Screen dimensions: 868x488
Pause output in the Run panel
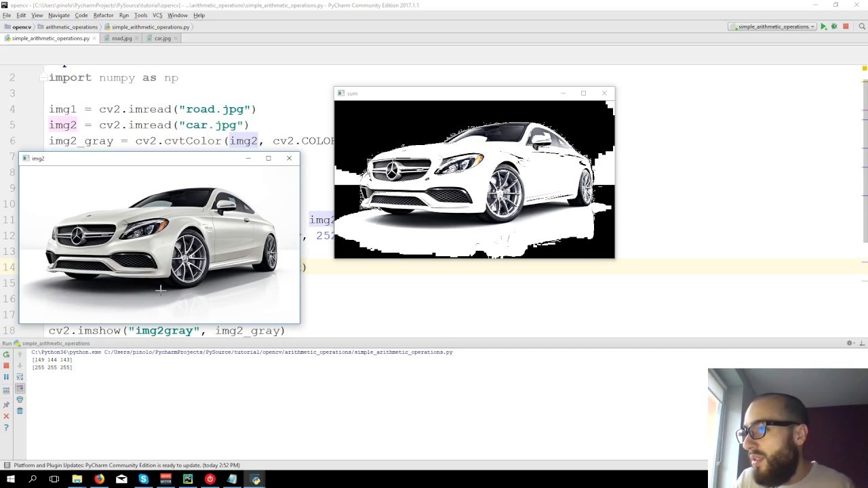click(x=6, y=377)
